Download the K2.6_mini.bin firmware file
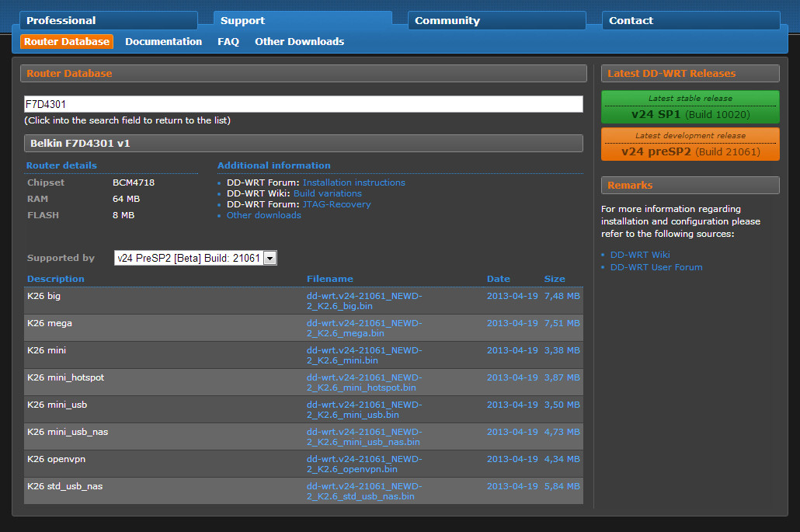Screen dimensions: 800x532 pos(364,355)
